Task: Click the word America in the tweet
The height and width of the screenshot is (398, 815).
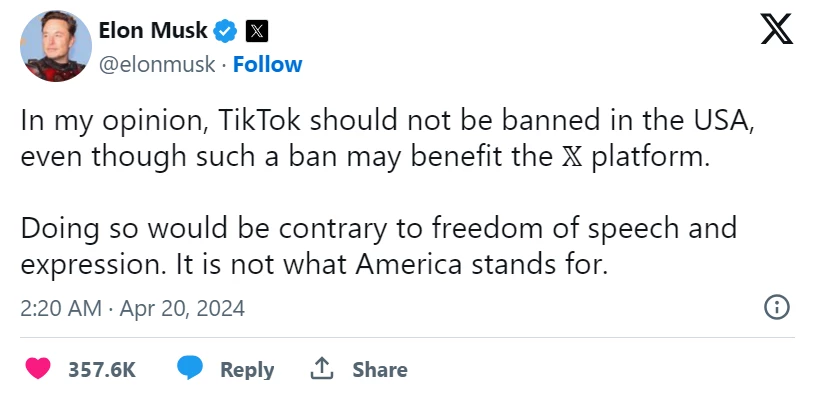Action: (x=409, y=265)
